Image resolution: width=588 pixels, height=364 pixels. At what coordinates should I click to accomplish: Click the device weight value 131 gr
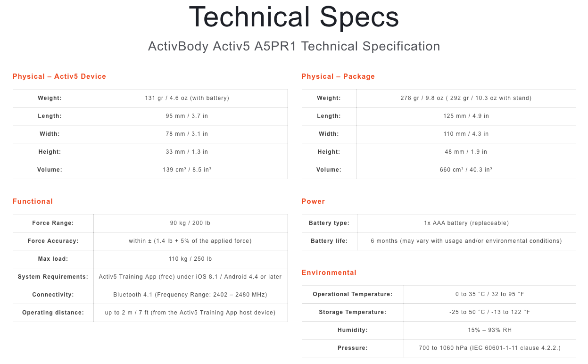pos(187,98)
